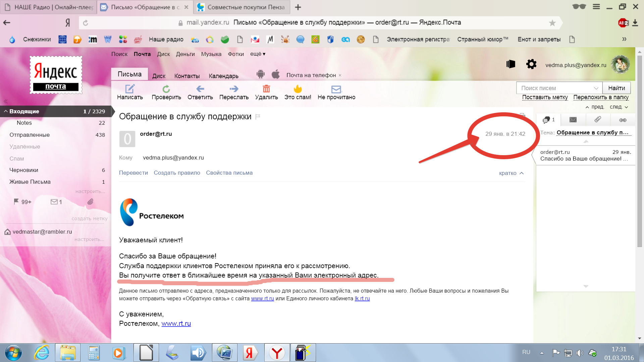Screen dimensions: 644x362
Task: Expand the Поиск писем search dropdown arrow
Action: [x=596, y=88]
